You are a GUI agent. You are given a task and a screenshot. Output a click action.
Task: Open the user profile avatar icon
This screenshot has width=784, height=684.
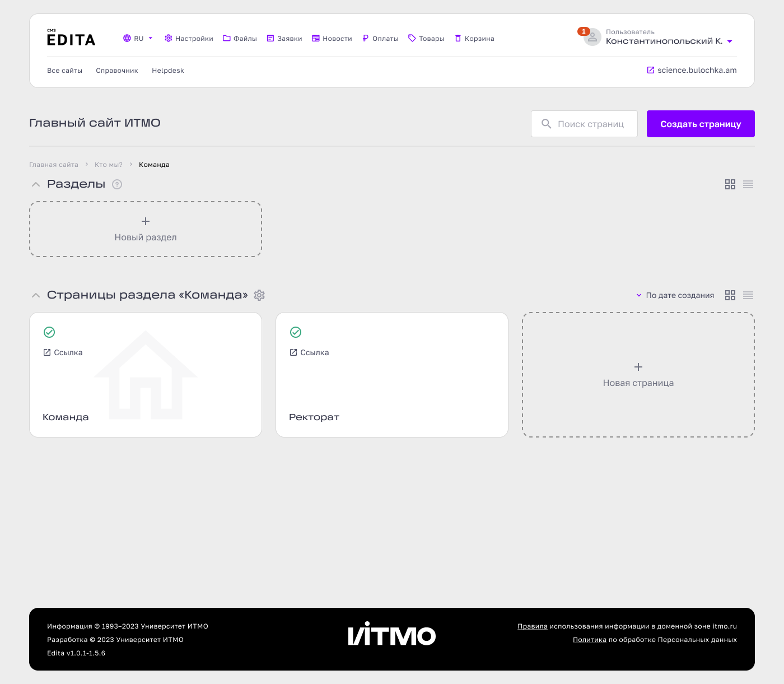pos(592,38)
